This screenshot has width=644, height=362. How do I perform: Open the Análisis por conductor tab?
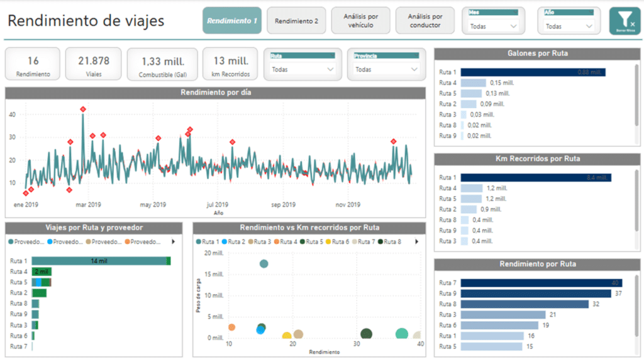pyautogui.click(x=425, y=21)
